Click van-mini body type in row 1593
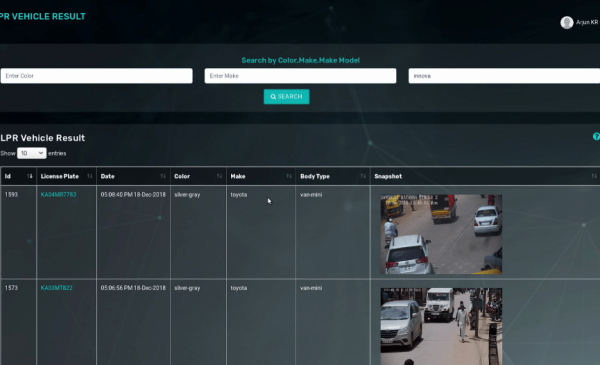 pos(311,195)
